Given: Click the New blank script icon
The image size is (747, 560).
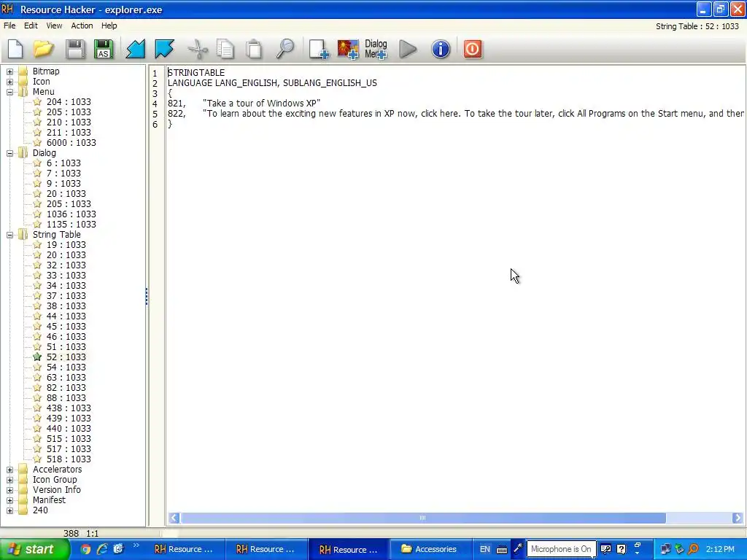Looking at the screenshot, I should [x=15, y=49].
